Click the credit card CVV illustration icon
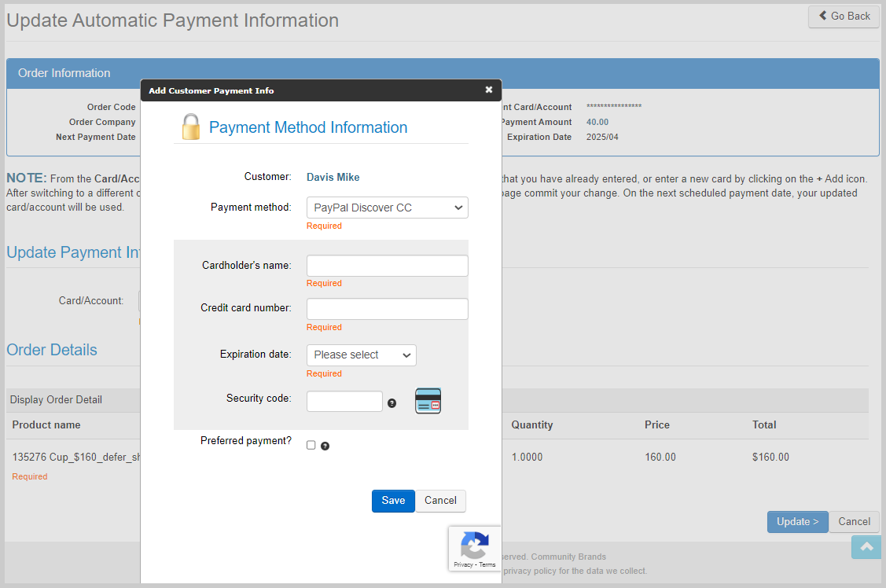The image size is (886, 588). 428,401
